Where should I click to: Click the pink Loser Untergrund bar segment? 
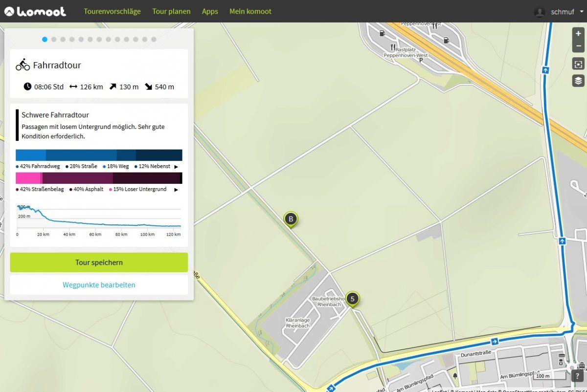click(x=28, y=178)
